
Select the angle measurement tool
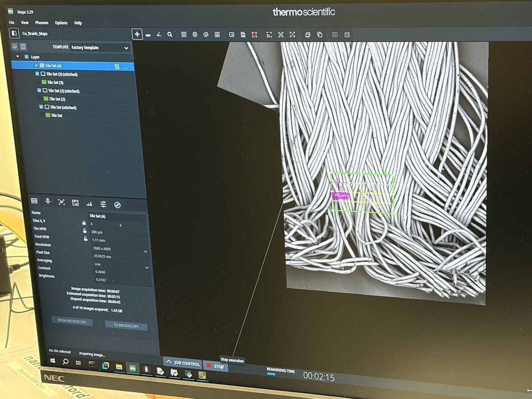(159, 34)
